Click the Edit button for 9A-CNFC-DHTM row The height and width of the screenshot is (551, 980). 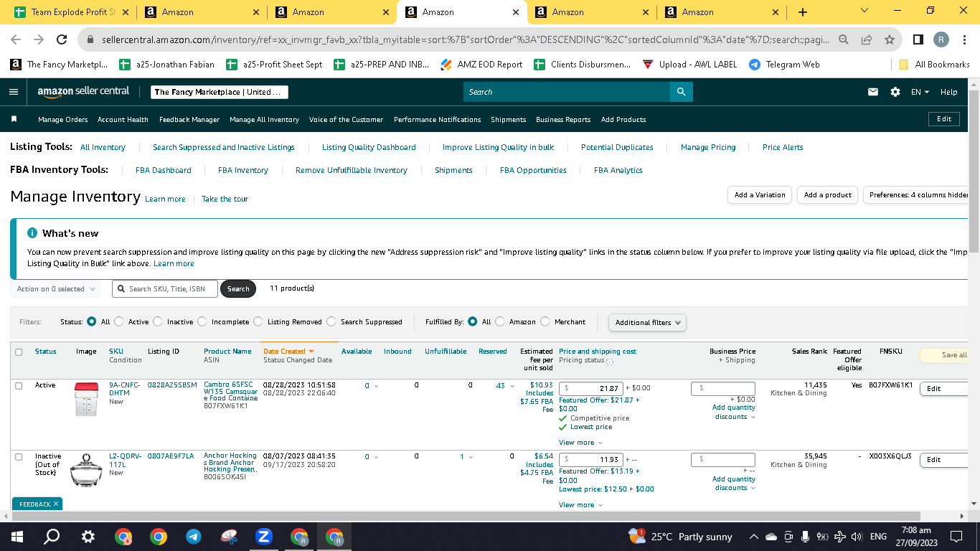[x=943, y=389]
